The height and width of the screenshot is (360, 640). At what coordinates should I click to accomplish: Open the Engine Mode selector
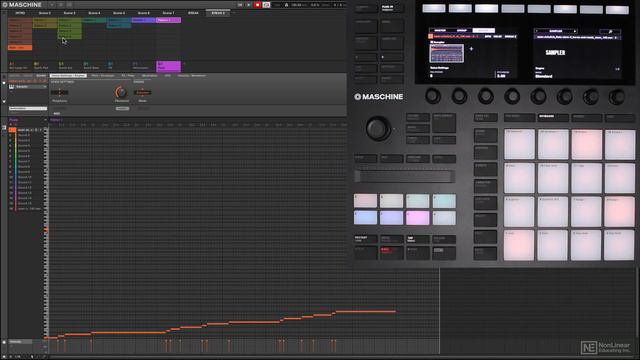(142, 93)
